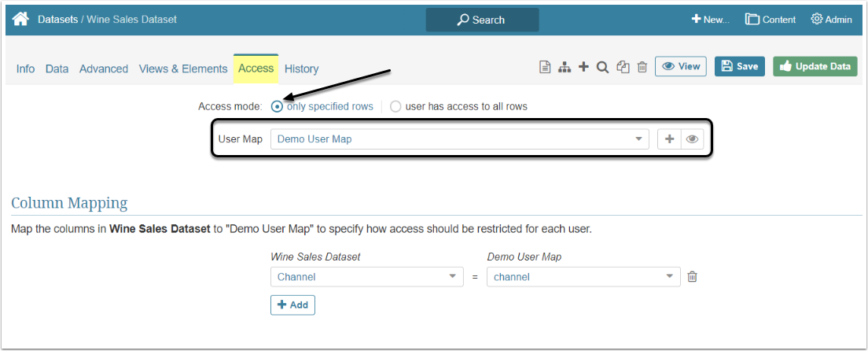Select the 'only specified rows' access mode
The width and height of the screenshot is (868, 351).
tap(277, 106)
